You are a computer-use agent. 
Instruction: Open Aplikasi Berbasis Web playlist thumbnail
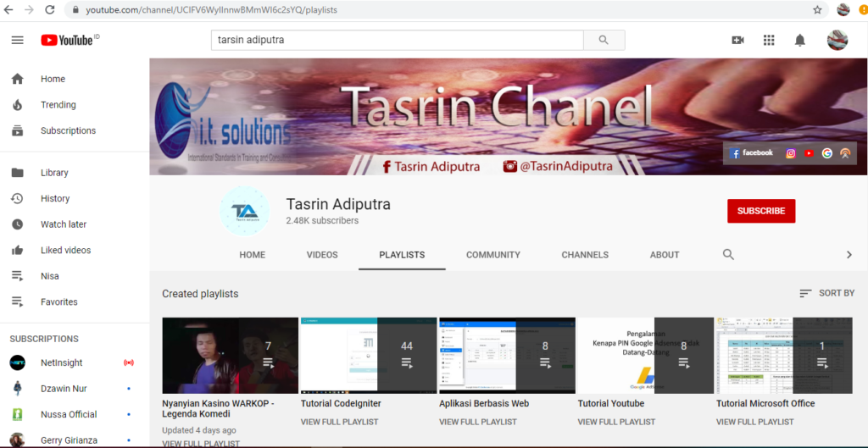507,356
